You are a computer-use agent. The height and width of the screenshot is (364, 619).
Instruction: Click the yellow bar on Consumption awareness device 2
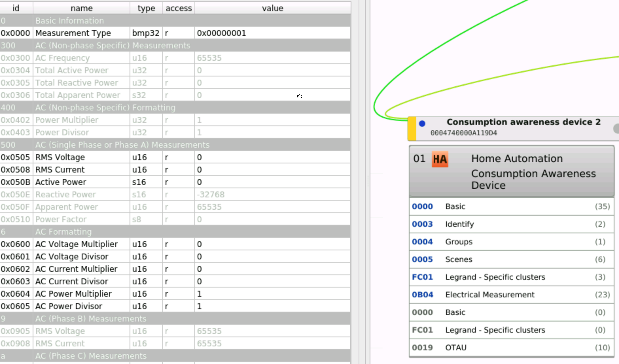(x=412, y=129)
